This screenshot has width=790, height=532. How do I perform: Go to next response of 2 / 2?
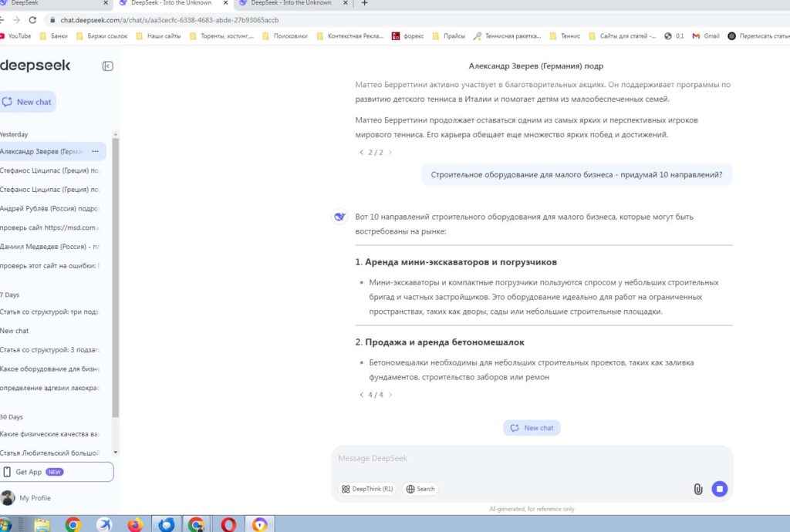(x=390, y=152)
